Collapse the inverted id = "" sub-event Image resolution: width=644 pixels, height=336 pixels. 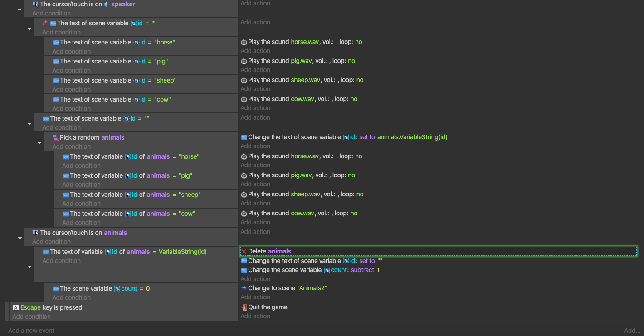pos(29,29)
